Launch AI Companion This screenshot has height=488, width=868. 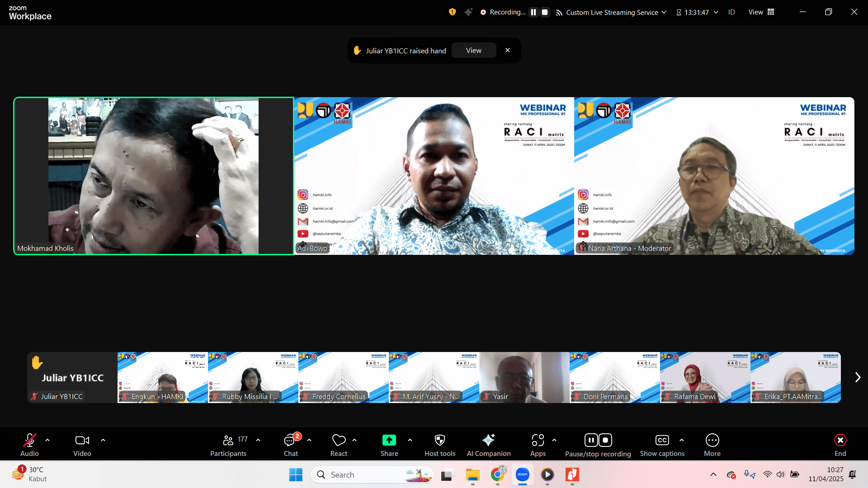(488, 440)
